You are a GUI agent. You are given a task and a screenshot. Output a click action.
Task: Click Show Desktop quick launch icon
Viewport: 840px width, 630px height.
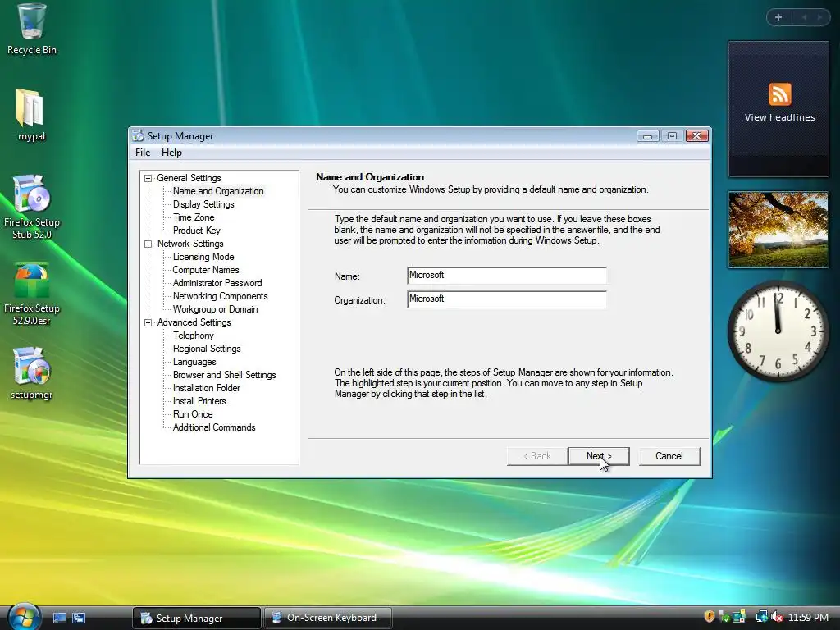click(x=59, y=618)
